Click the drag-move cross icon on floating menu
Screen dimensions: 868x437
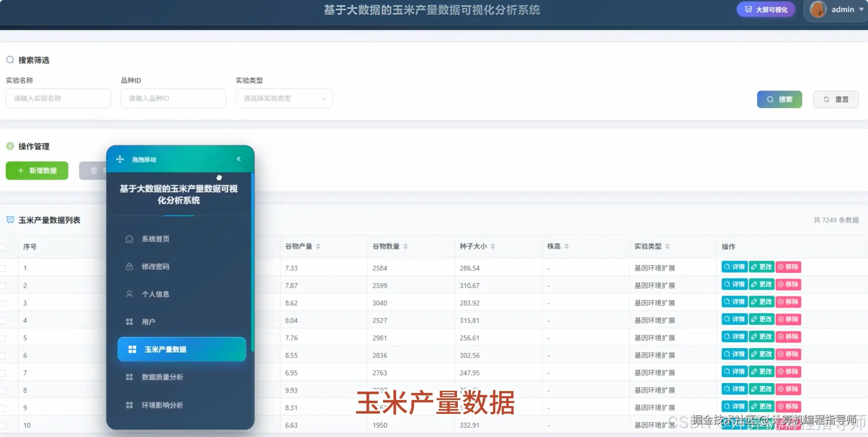tap(120, 159)
